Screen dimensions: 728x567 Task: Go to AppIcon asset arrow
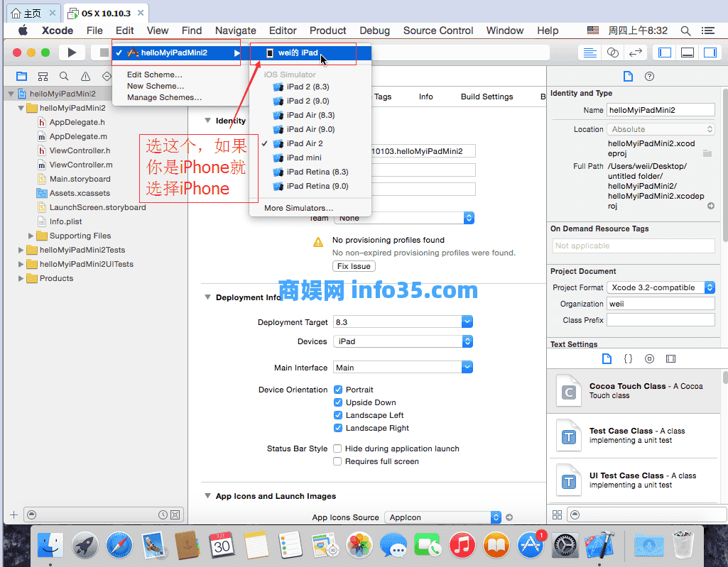[509, 517]
